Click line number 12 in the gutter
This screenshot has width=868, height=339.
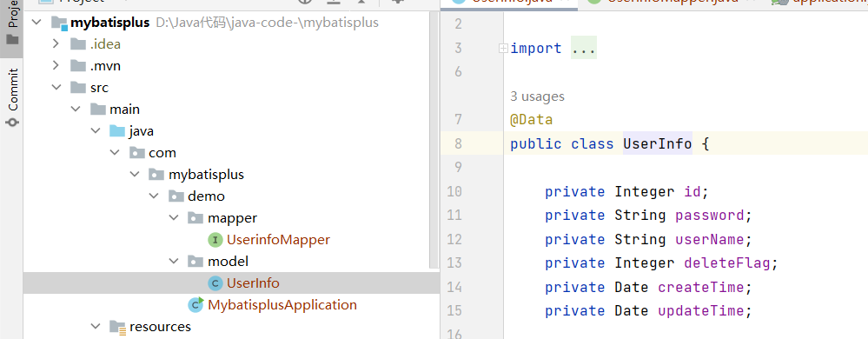click(454, 239)
